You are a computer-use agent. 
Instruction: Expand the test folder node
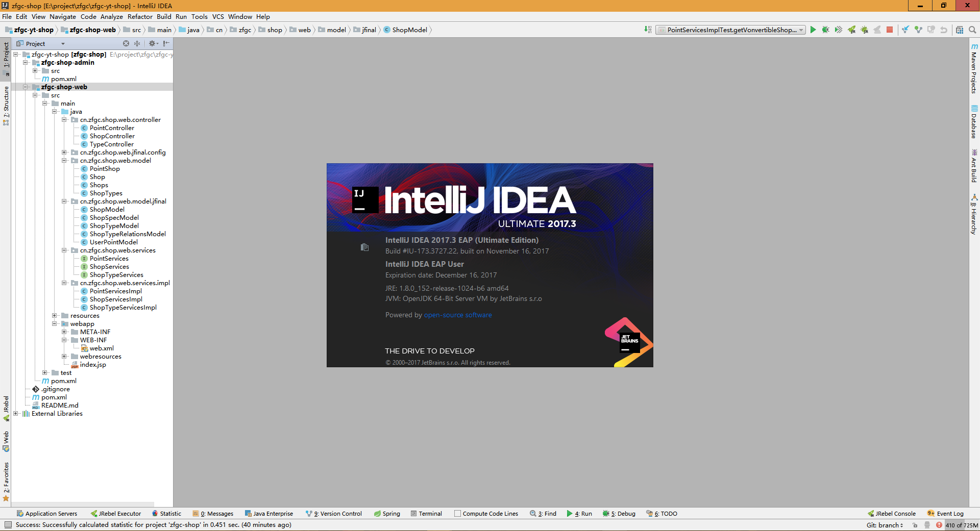click(45, 372)
